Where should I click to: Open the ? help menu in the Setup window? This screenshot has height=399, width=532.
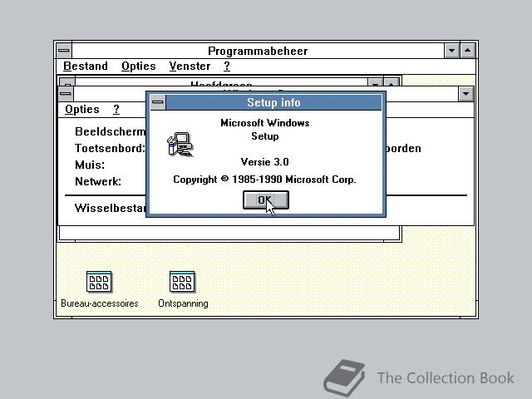click(x=116, y=109)
